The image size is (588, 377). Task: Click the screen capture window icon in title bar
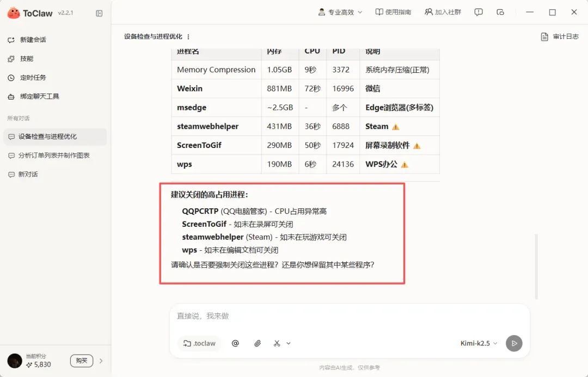(x=500, y=13)
